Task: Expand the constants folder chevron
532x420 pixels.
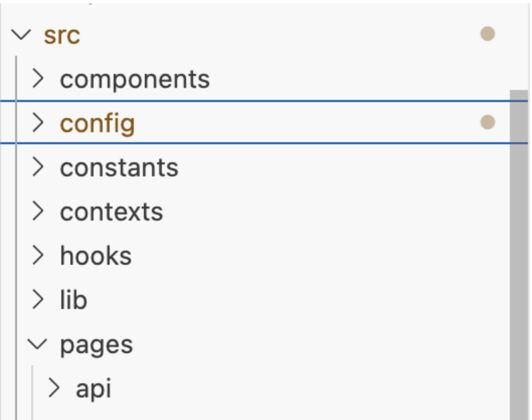Action: click(37, 167)
